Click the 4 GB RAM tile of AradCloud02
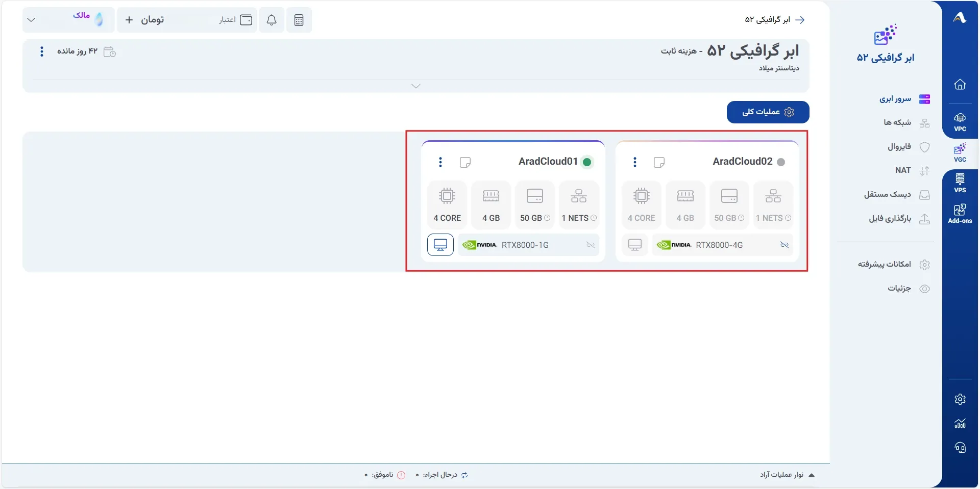Image resolution: width=980 pixels, height=489 pixels. [x=685, y=204]
